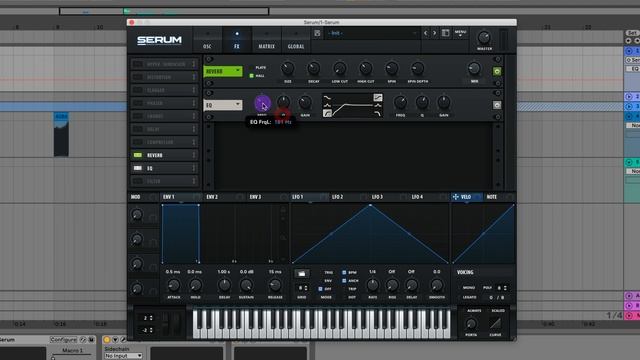
Task: Click the envelope Release knob
Action: 275,285
